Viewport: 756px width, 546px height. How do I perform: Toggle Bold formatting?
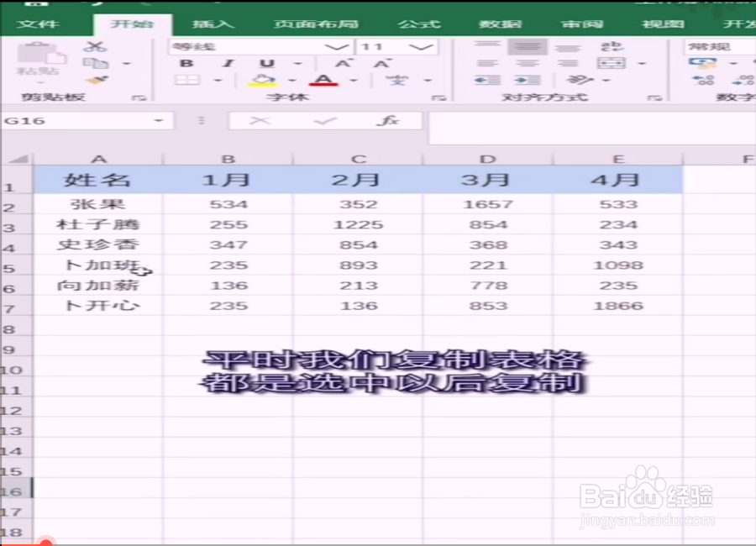pyautogui.click(x=186, y=63)
